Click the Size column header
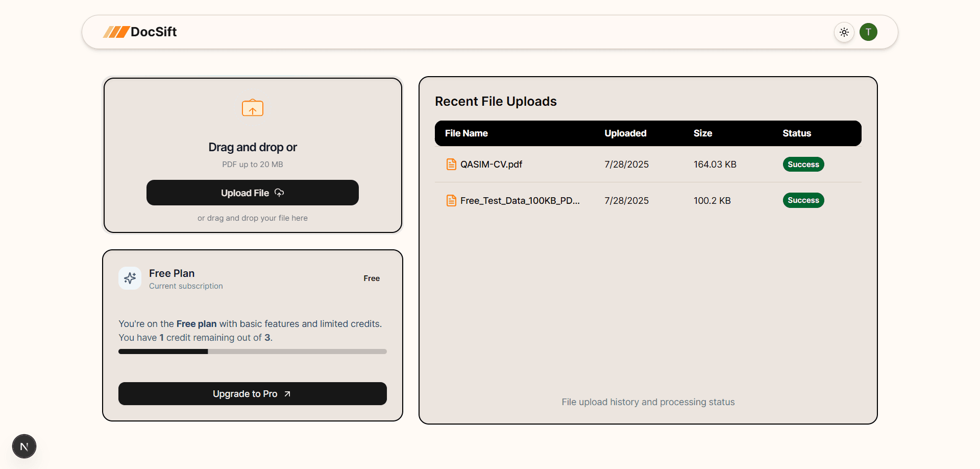 pyautogui.click(x=702, y=133)
